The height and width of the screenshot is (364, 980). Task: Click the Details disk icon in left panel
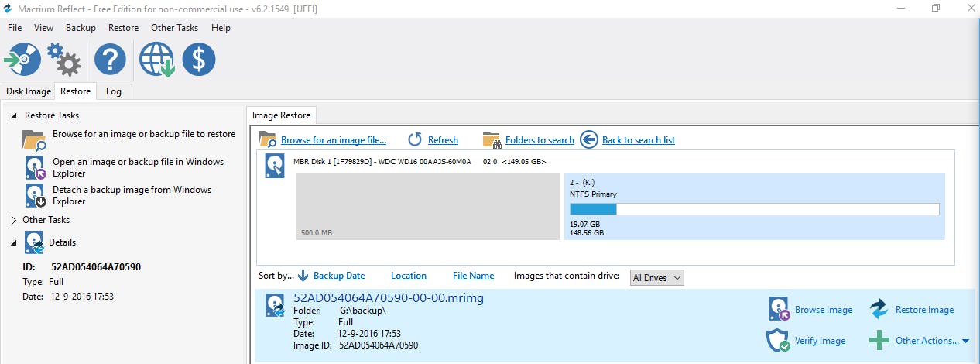coord(35,242)
